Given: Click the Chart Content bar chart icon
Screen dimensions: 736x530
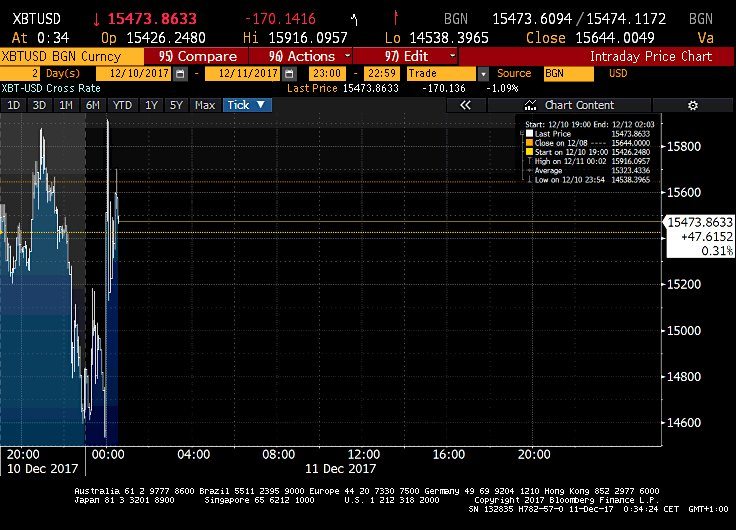Looking at the screenshot, I should coord(530,105).
